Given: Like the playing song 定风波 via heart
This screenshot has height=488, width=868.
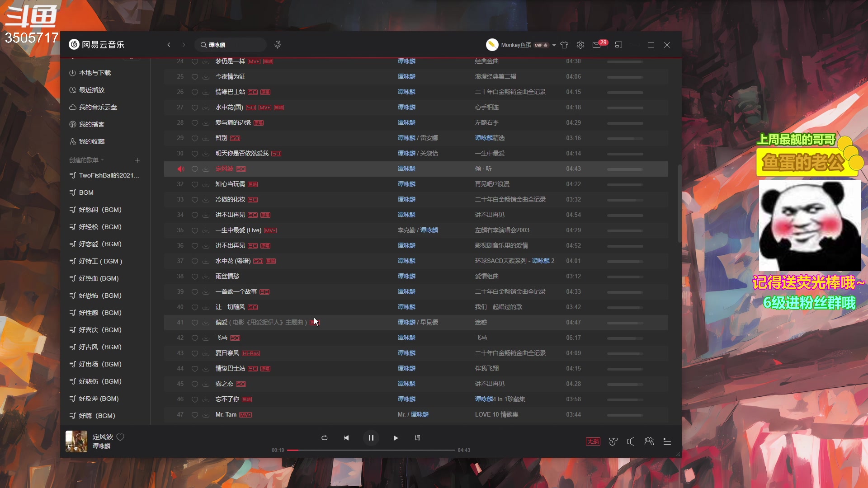Looking at the screenshot, I should tap(120, 437).
